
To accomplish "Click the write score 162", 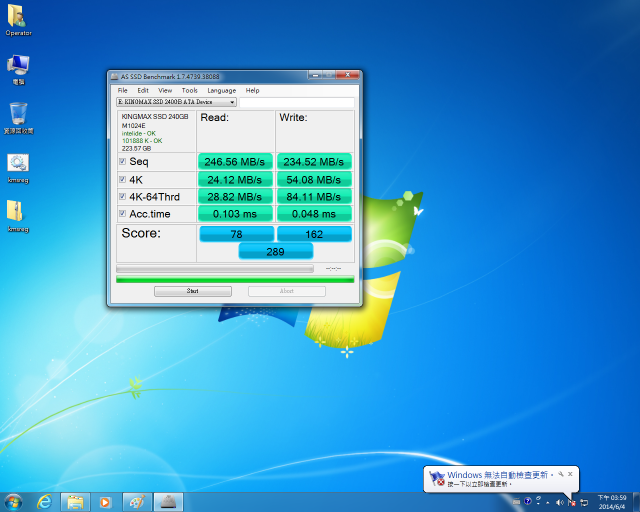I will [314, 234].
